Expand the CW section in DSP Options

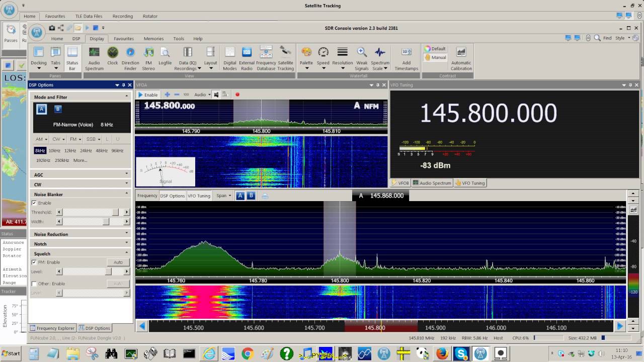tap(80, 185)
